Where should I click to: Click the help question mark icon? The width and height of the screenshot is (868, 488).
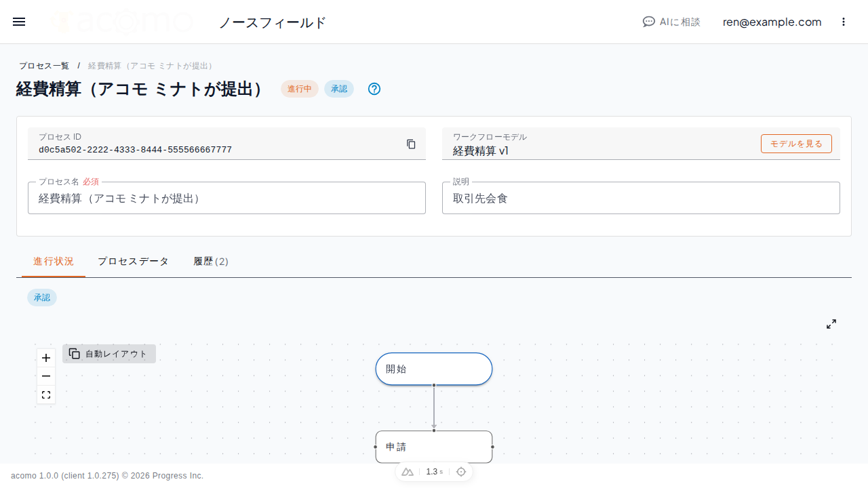click(x=374, y=89)
